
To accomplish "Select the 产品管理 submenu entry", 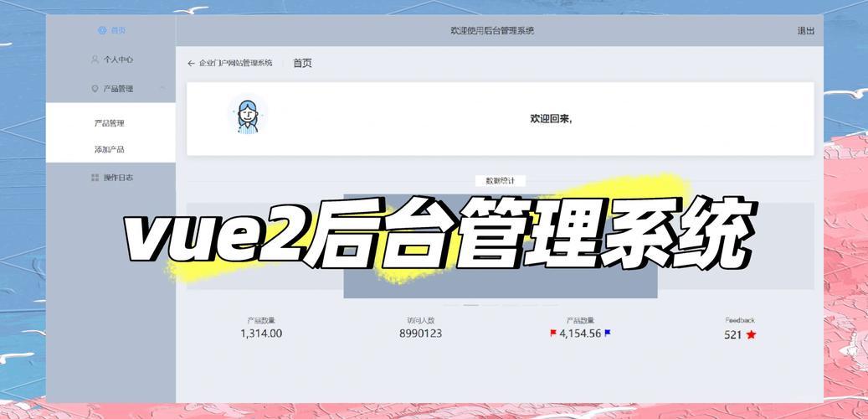I will click(x=109, y=123).
